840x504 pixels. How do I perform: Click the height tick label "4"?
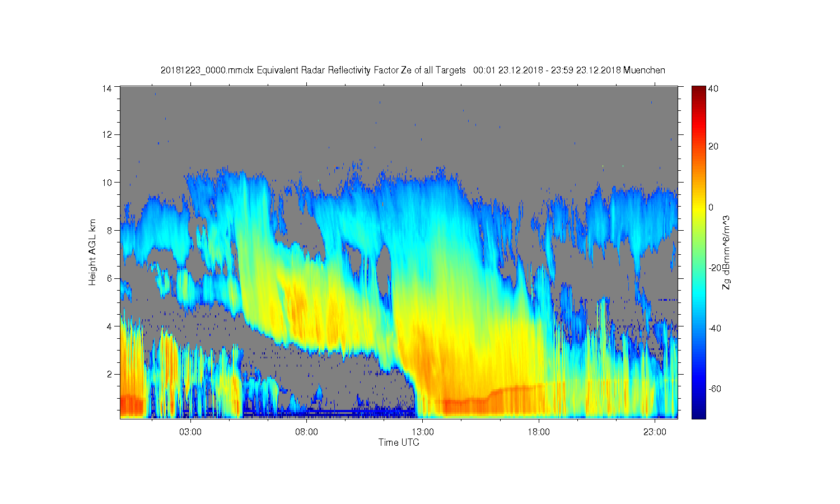109,326
